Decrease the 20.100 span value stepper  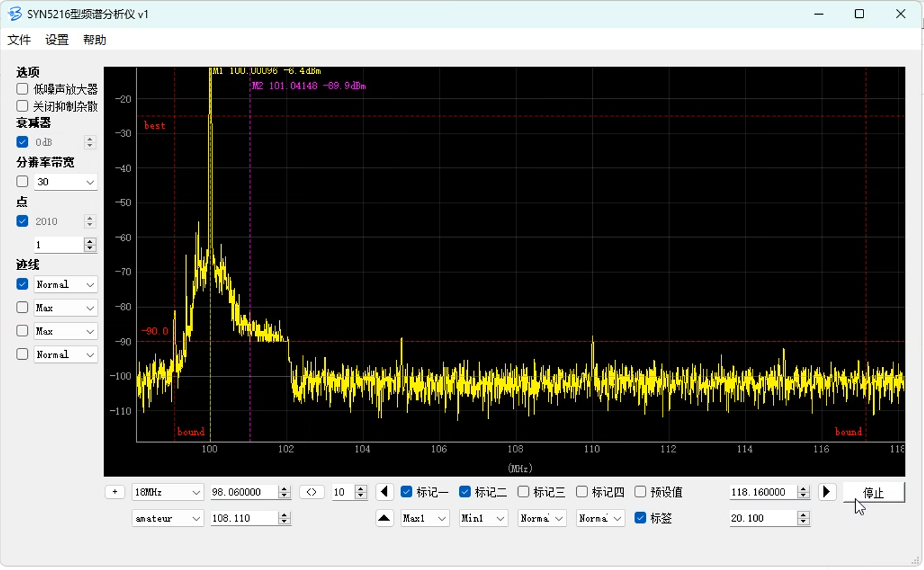point(804,522)
